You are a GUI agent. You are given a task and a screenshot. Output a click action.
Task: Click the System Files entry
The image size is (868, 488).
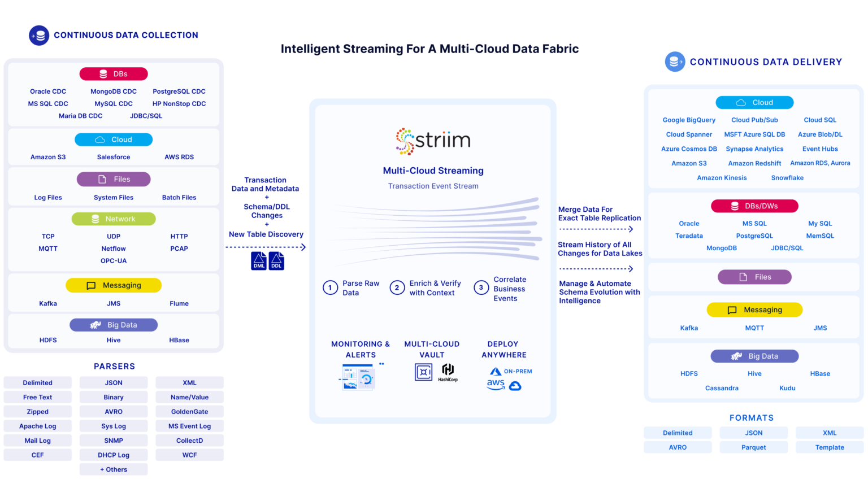[x=114, y=198]
